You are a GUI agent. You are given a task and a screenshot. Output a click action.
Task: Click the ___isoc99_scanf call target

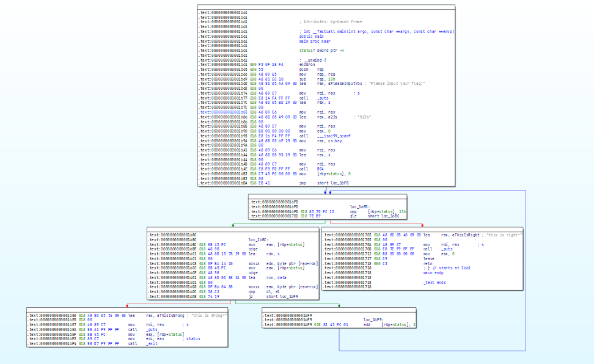pos(334,136)
